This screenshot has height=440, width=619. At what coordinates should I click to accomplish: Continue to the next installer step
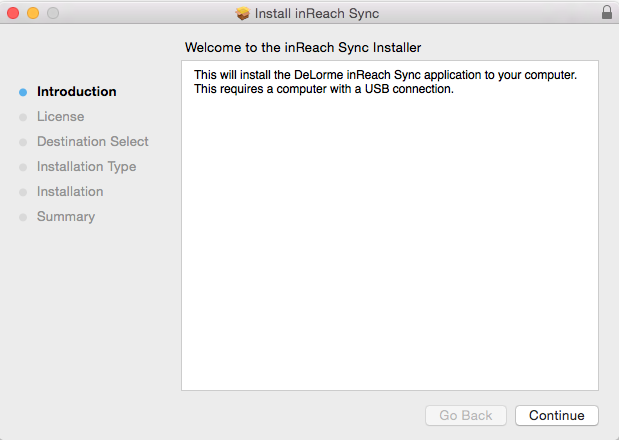pyautogui.click(x=557, y=415)
